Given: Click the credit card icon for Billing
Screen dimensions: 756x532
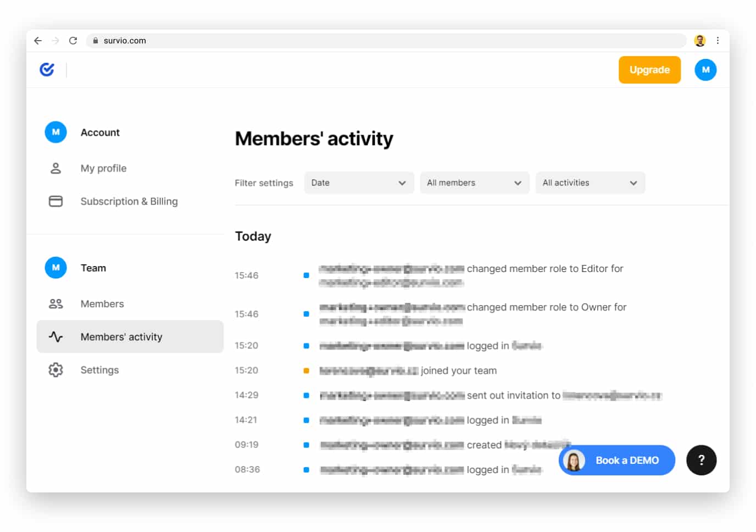Looking at the screenshot, I should point(55,201).
